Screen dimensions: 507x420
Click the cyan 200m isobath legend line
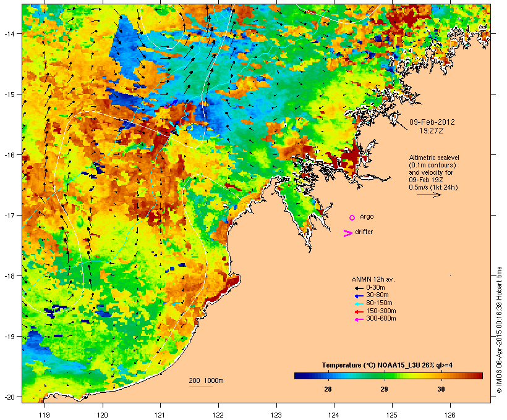200,386
